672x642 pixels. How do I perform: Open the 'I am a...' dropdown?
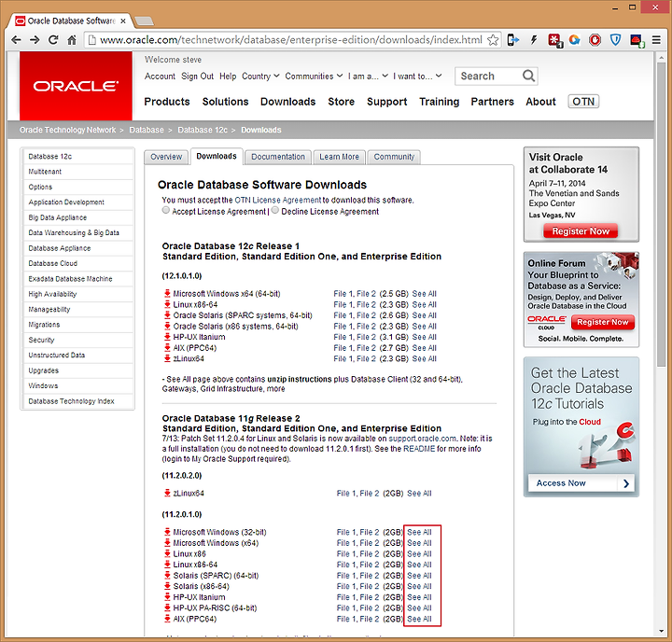[368, 76]
